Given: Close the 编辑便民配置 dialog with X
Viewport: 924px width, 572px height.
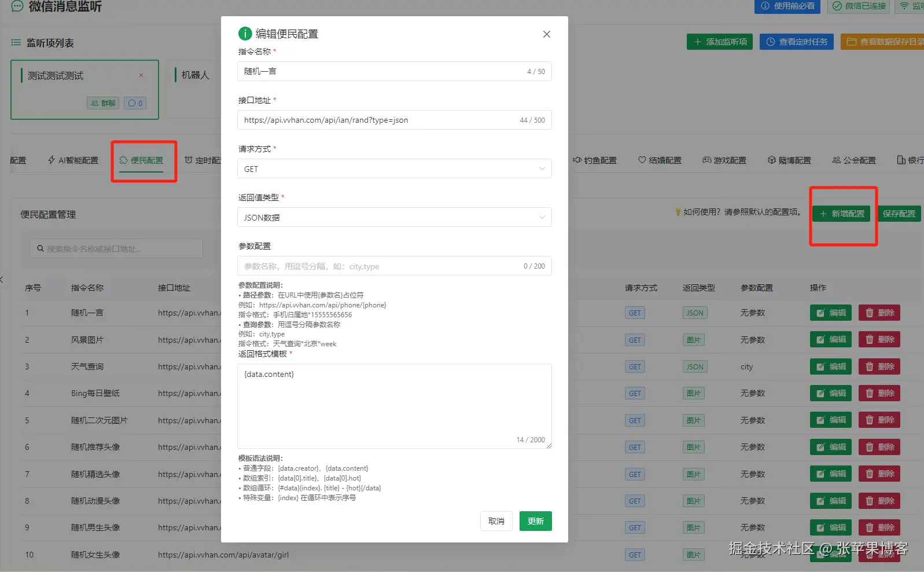Looking at the screenshot, I should point(546,34).
